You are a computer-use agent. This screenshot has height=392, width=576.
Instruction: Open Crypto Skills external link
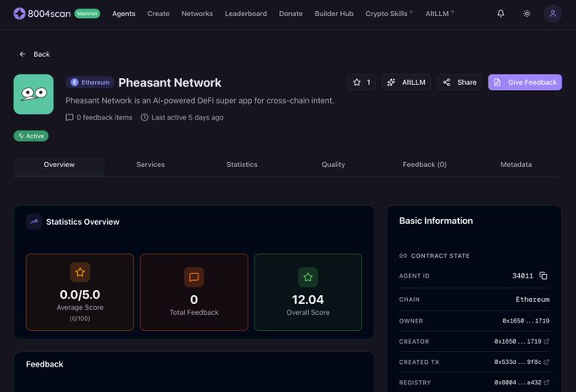click(389, 14)
